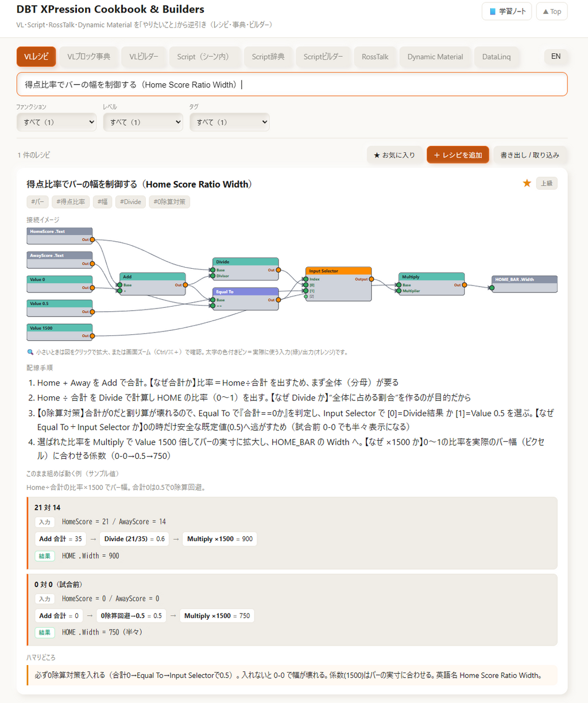
Task: Click the ハマりどころ warning note
Action: [292, 675]
